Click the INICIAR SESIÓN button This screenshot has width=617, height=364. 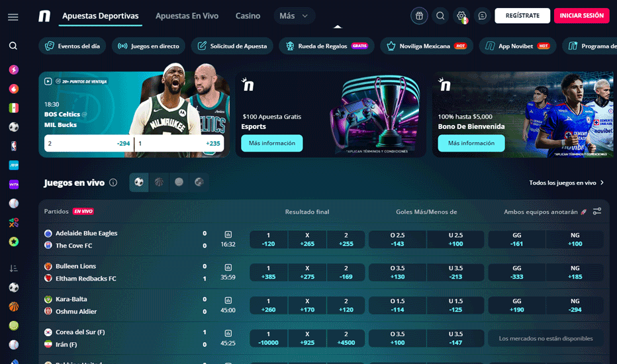point(581,16)
